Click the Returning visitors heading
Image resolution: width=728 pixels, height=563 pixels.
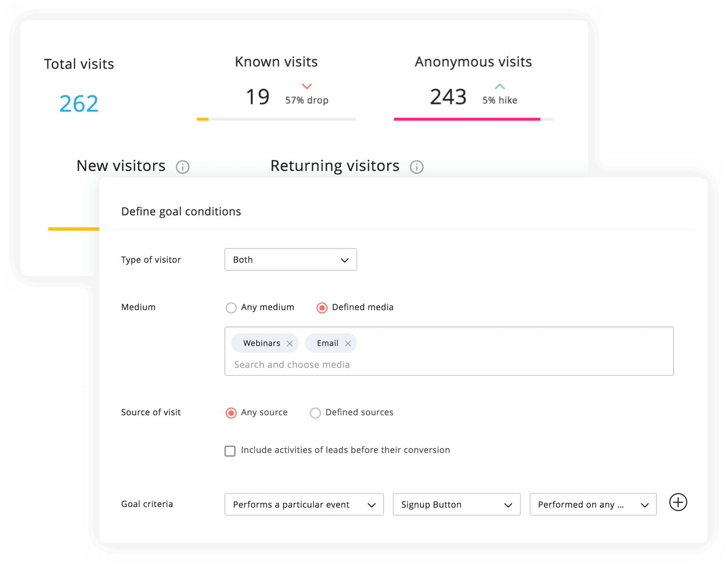pos(335,166)
